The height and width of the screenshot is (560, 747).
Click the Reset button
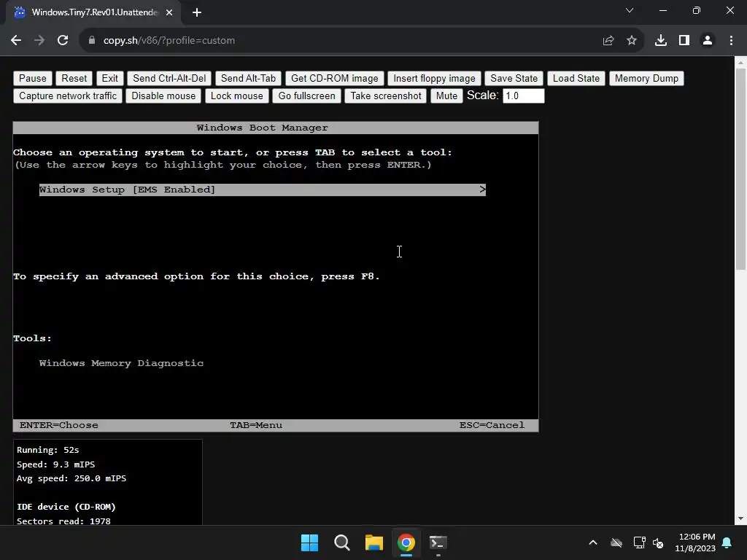tap(74, 78)
